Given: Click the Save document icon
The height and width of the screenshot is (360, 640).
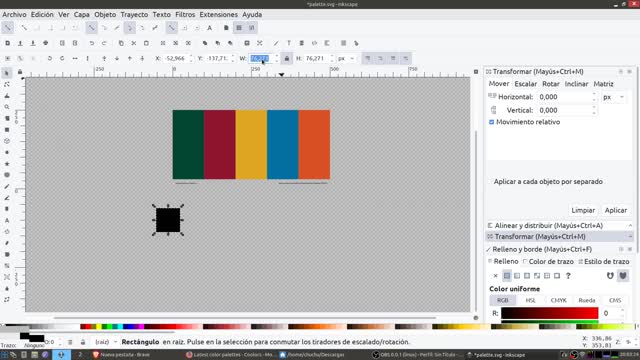Looking at the screenshot, I should click(x=33, y=43).
